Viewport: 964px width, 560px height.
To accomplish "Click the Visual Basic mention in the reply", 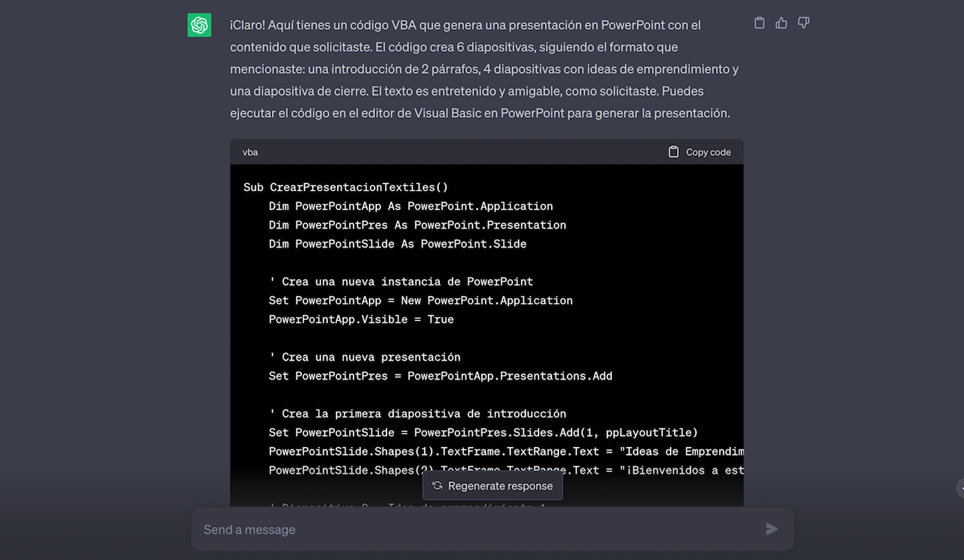I will [x=451, y=113].
